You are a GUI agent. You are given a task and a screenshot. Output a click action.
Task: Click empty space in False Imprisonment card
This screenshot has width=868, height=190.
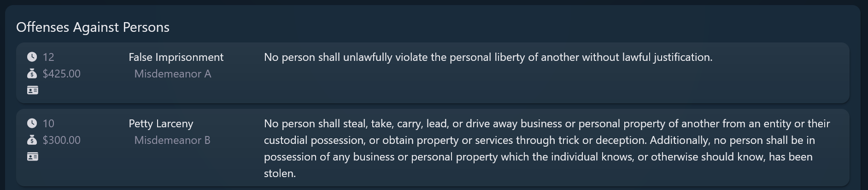pos(507,85)
